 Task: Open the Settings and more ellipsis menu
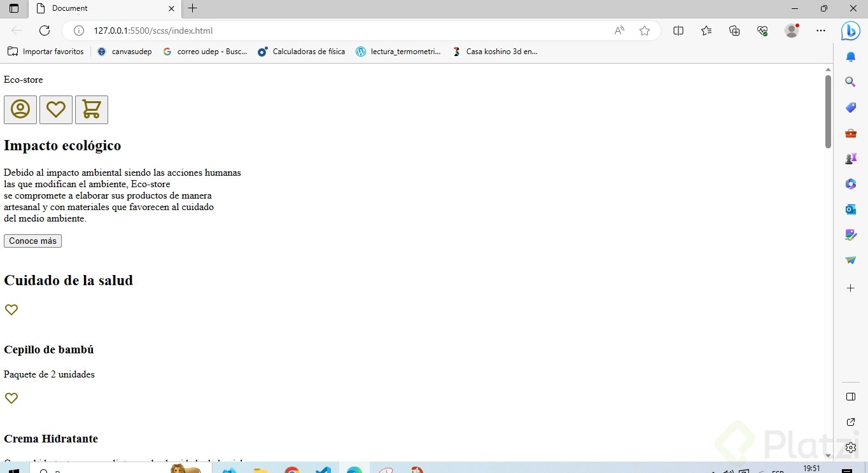821,31
